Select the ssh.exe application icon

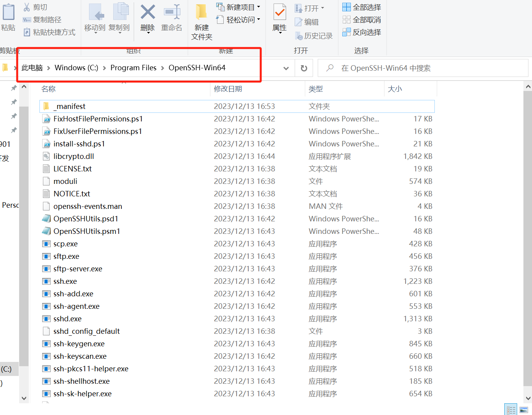point(46,281)
